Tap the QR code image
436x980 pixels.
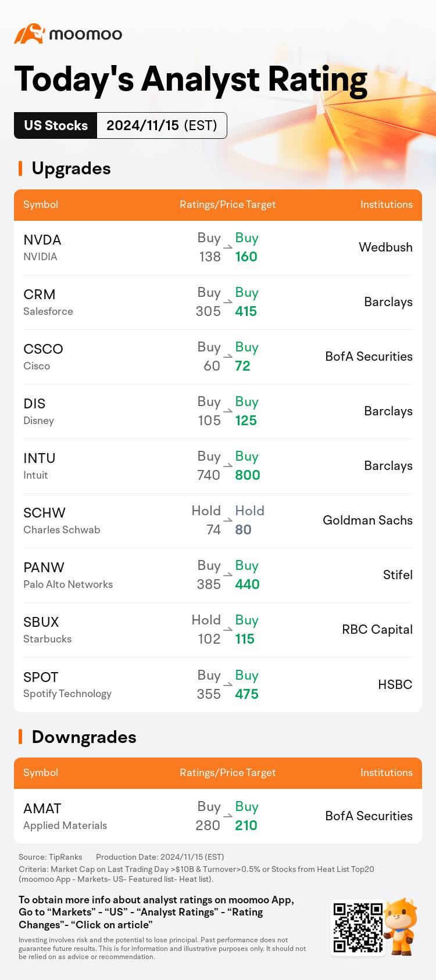pos(358,927)
